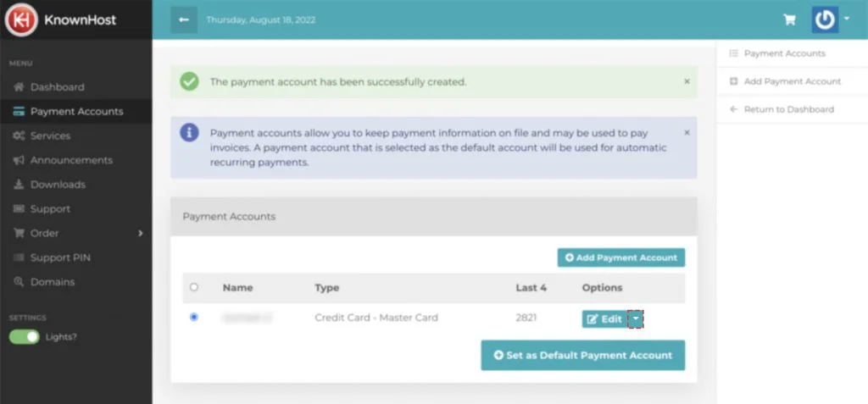Open the shopping cart icon
868x404 pixels.
click(789, 20)
